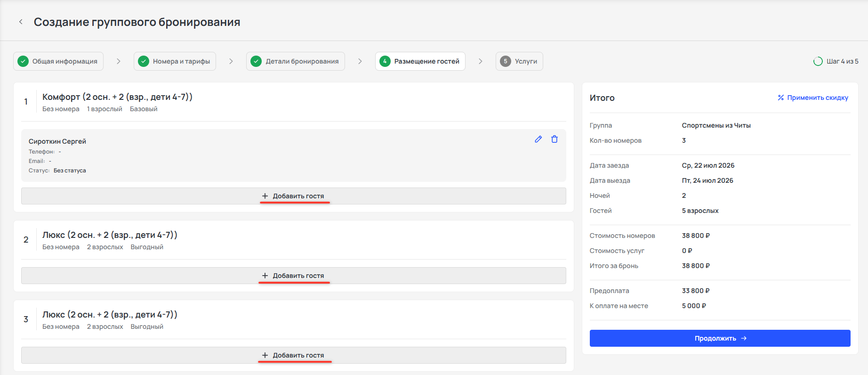
Task: Click chevron between Детали бронирования and Размещение гостей
Action: click(360, 61)
